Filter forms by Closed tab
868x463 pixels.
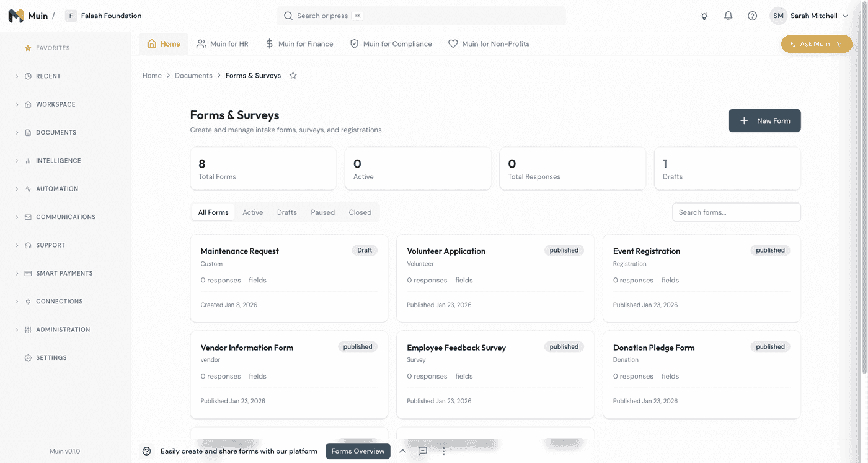tap(360, 212)
